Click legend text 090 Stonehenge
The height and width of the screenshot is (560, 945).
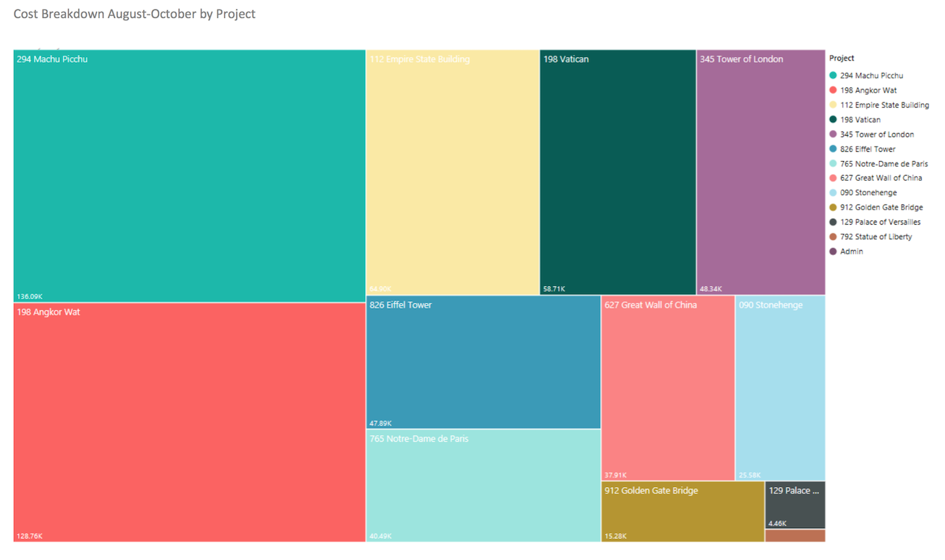[868, 193]
